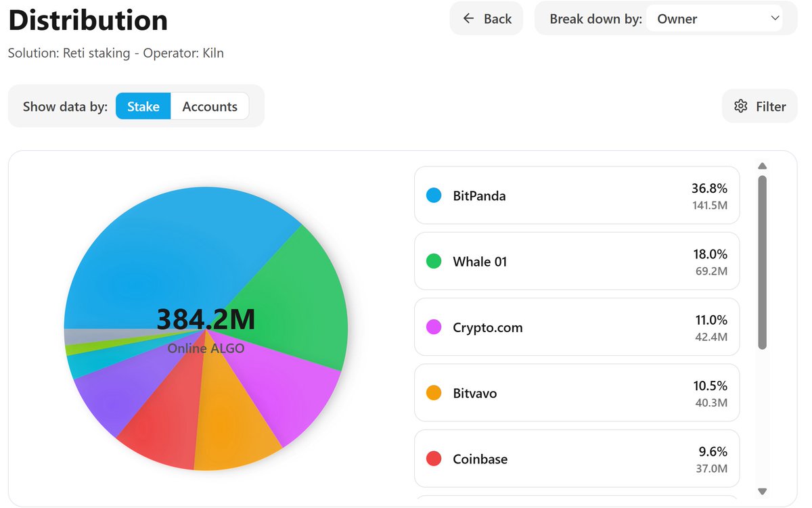Select the Coinbase legend card
The height and width of the screenshot is (508, 812).
tap(577, 459)
